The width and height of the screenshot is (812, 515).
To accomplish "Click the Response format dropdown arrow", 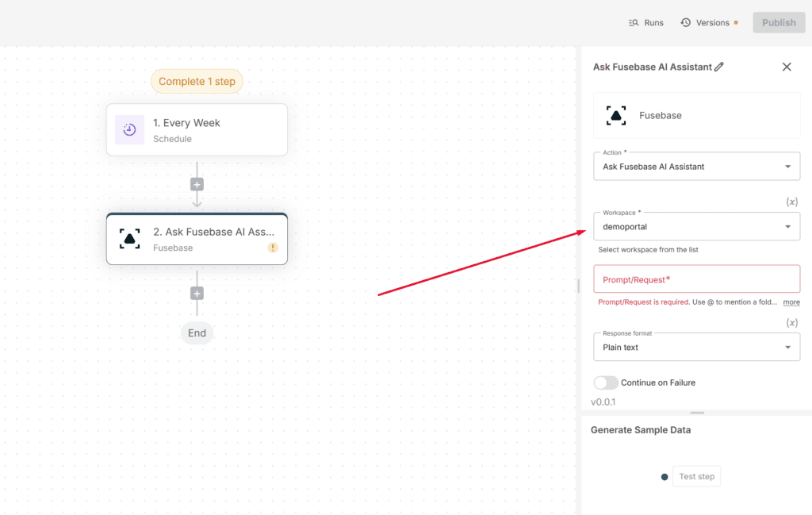I will coord(787,348).
